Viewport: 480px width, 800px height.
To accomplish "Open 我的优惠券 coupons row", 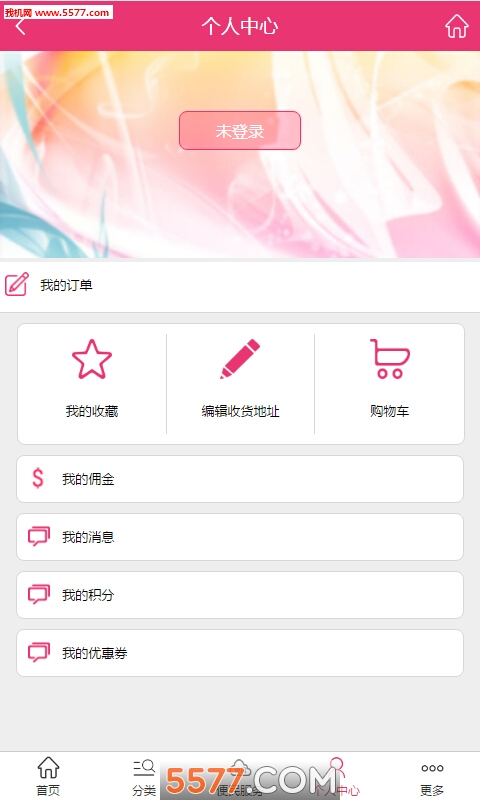I will coord(240,653).
